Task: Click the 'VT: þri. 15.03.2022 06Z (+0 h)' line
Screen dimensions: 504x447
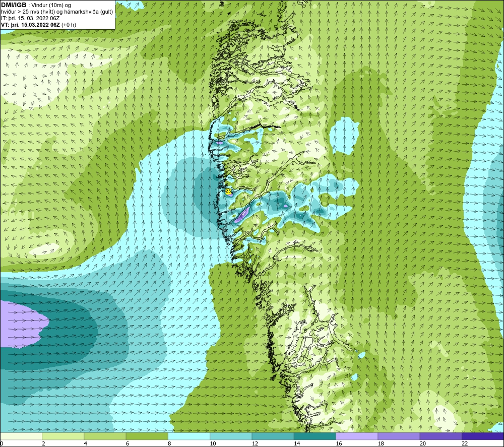Action: click(39, 25)
